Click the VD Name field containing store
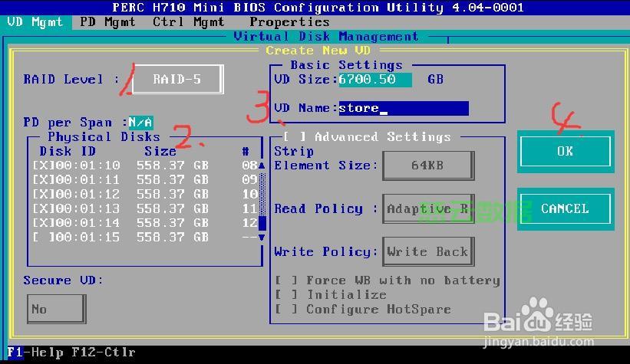 point(403,109)
